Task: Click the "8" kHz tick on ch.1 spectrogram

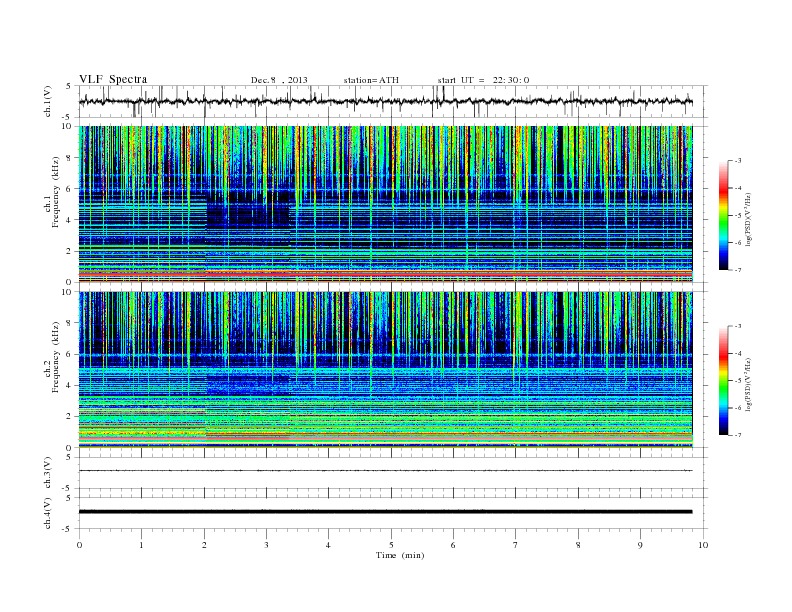Action: (70, 158)
